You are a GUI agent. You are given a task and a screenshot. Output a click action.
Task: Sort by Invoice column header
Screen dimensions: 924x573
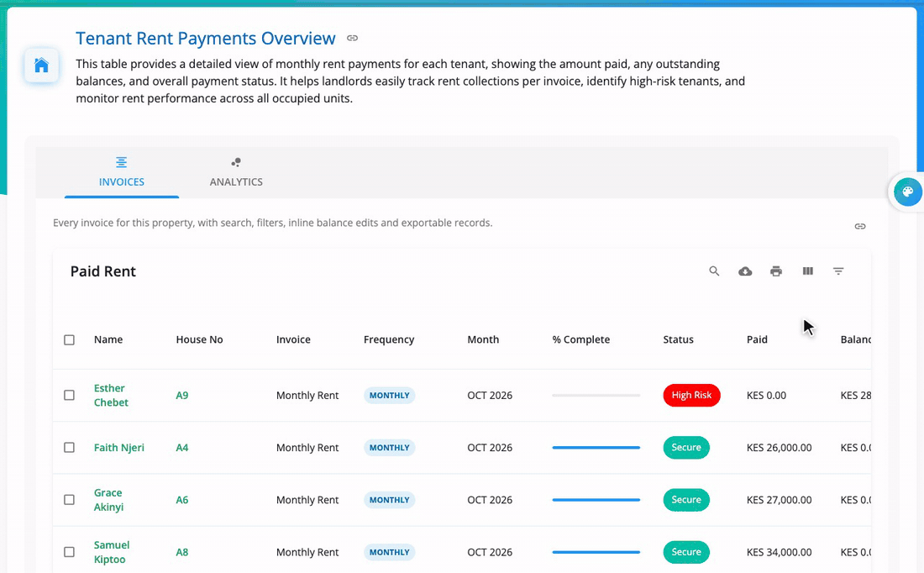pos(293,339)
